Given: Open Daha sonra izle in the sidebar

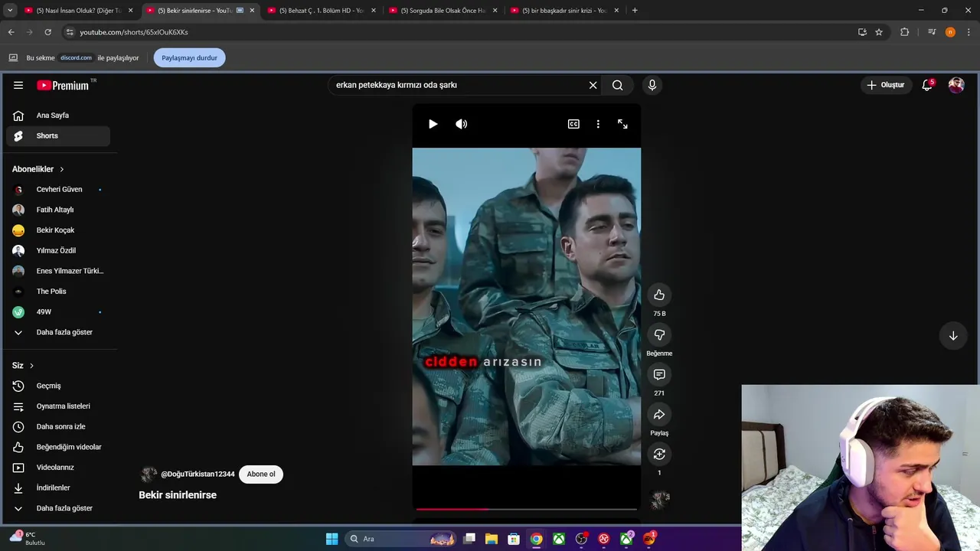Looking at the screenshot, I should coord(58,426).
